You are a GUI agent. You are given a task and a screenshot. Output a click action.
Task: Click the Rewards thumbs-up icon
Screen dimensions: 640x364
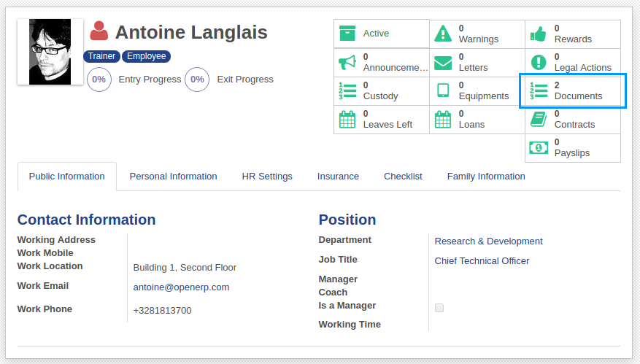pos(539,34)
